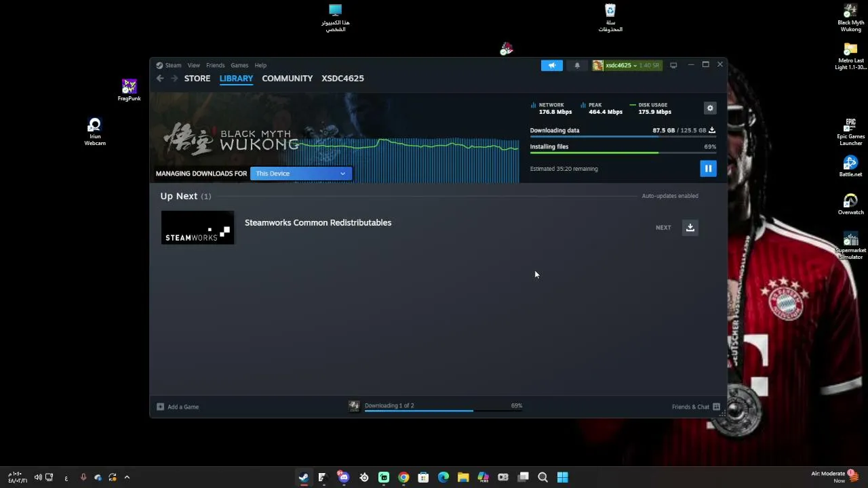Image resolution: width=868 pixels, height=488 pixels.
Task: Click Steamworks Common Redistributables title
Action: 318,222
